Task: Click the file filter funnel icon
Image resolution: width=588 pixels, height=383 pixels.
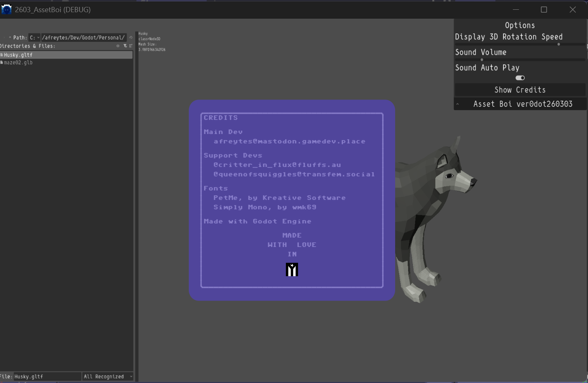Action: [x=125, y=46]
